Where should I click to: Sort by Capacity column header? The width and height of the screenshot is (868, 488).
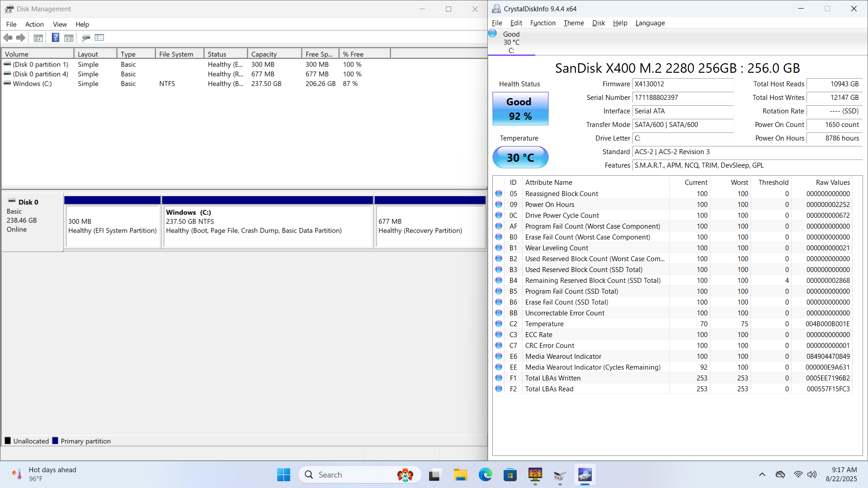coord(274,54)
